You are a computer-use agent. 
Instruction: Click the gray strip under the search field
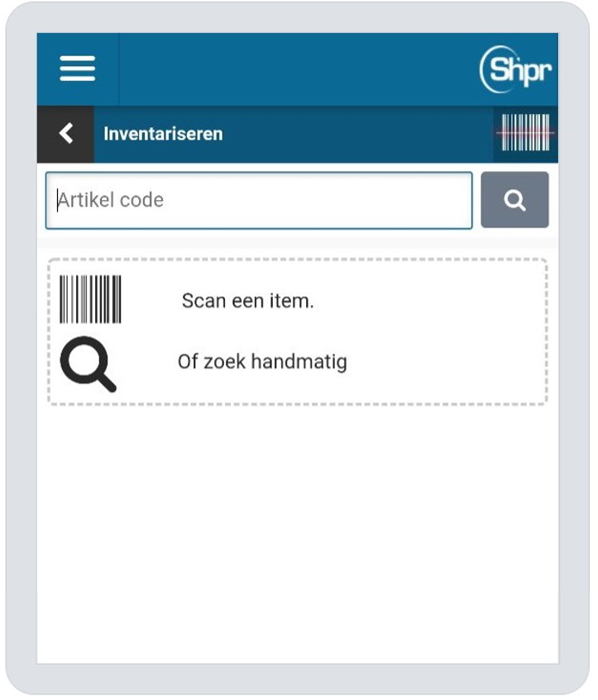298,242
